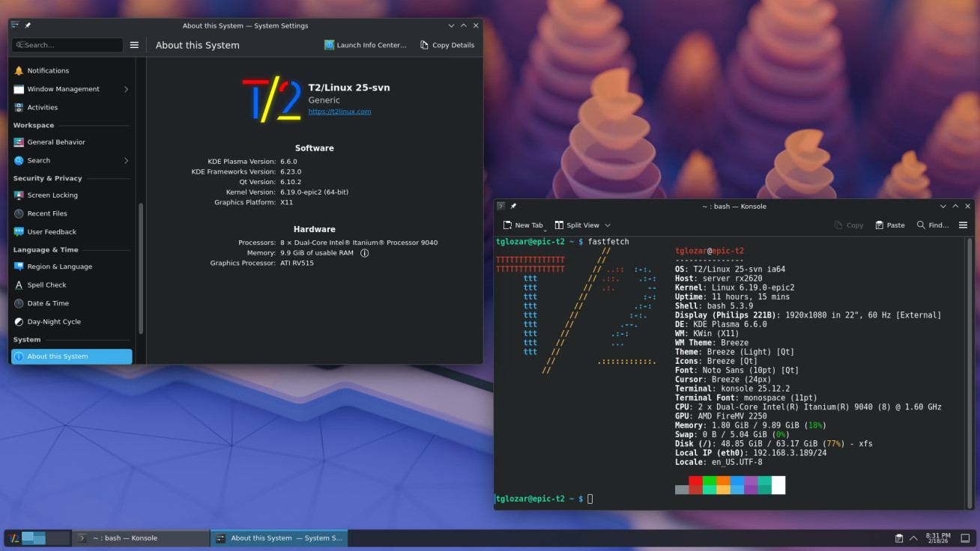This screenshot has height=551, width=980.
Task: Open the System Settings hamburger menu
Action: pos(134,45)
